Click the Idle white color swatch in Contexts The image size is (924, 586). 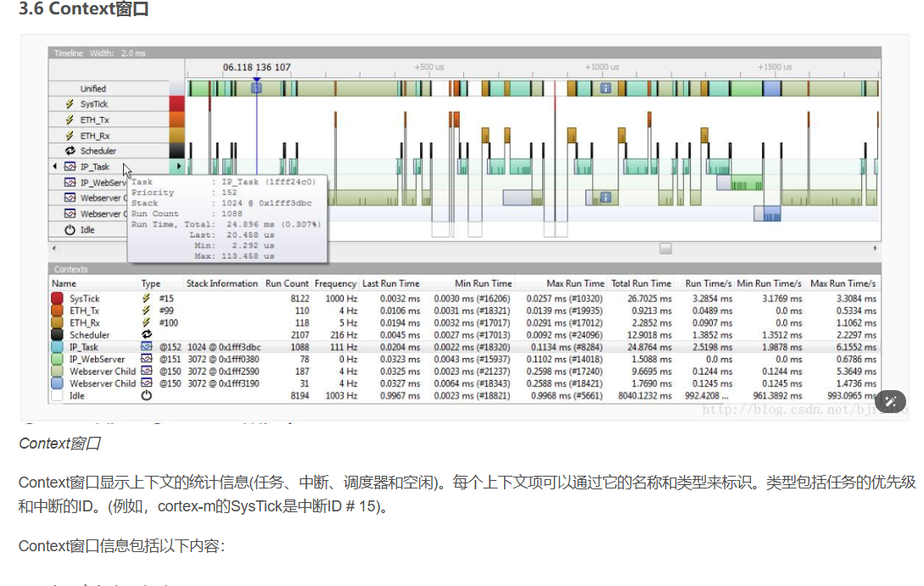pyautogui.click(x=57, y=396)
